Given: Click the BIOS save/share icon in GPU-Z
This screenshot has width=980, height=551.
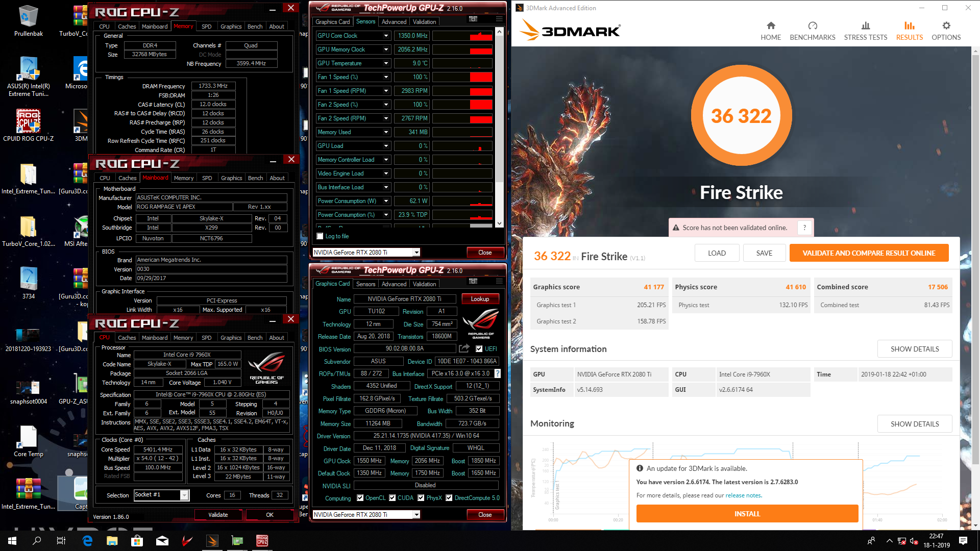Looking at the screenshot, I should point(464,348).
